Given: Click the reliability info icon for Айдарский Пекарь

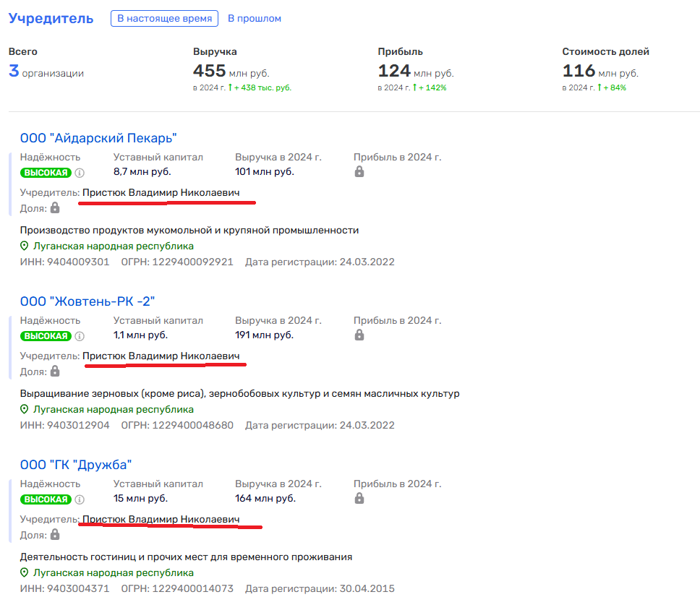Looking at the screenshot, I should [80, 173].
